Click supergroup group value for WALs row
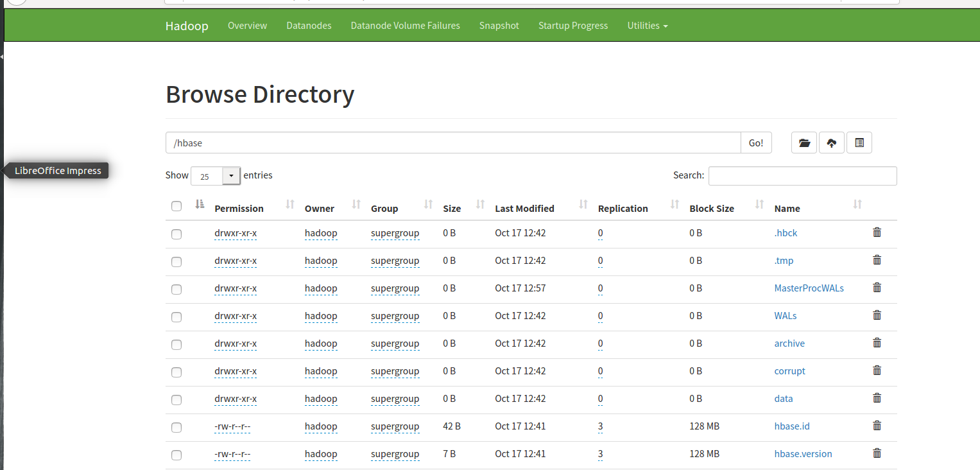 pos(395,316)
